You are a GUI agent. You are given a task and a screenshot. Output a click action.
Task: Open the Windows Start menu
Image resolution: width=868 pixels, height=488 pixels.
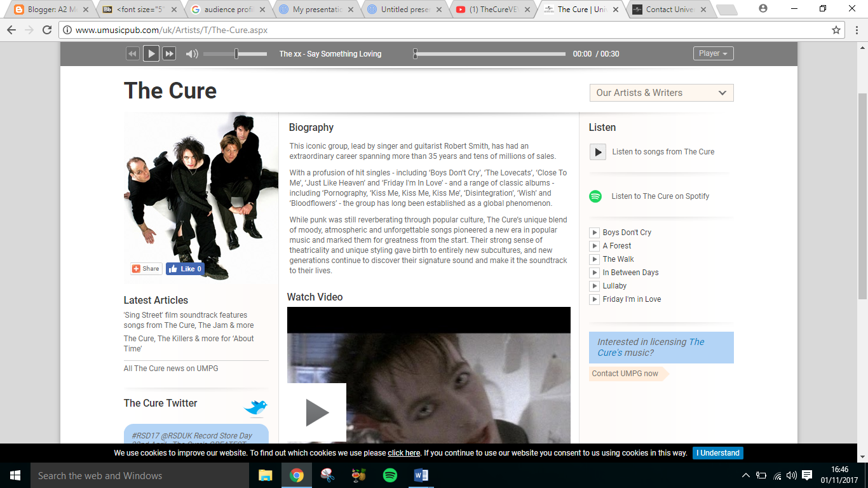click(15, 475)
